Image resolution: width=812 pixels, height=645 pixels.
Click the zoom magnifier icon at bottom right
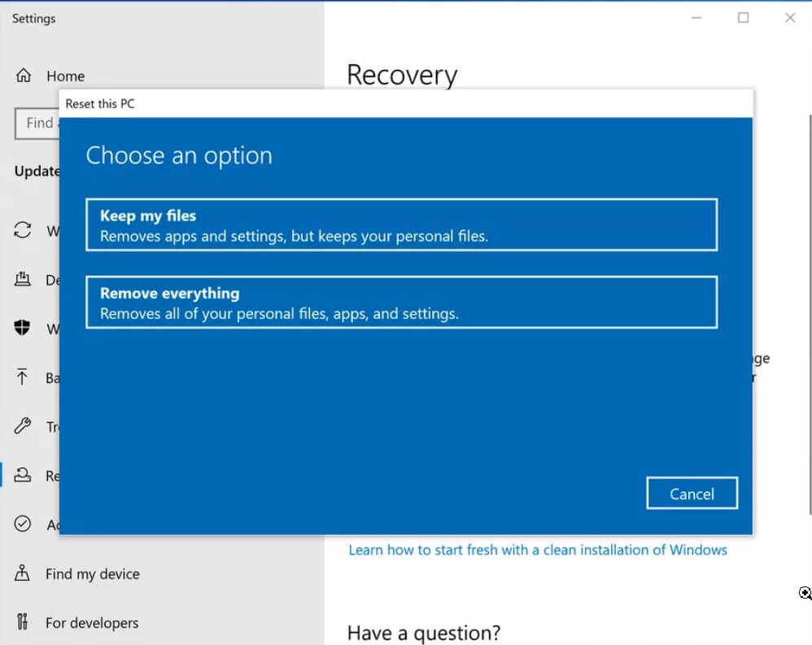(x=805, y=593)
